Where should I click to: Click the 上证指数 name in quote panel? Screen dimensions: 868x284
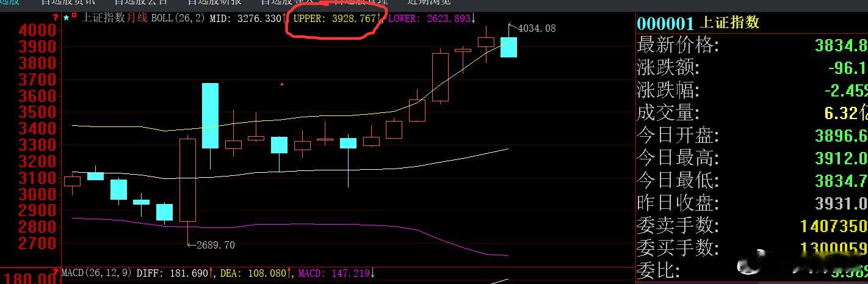(x=730, y=23)
